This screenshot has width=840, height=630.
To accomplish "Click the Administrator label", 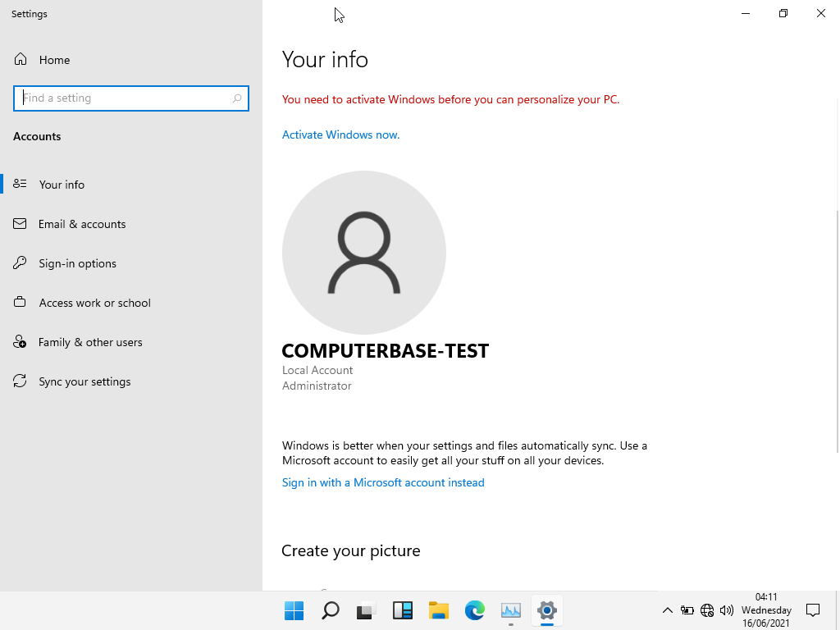I will [x=317, y=386].
